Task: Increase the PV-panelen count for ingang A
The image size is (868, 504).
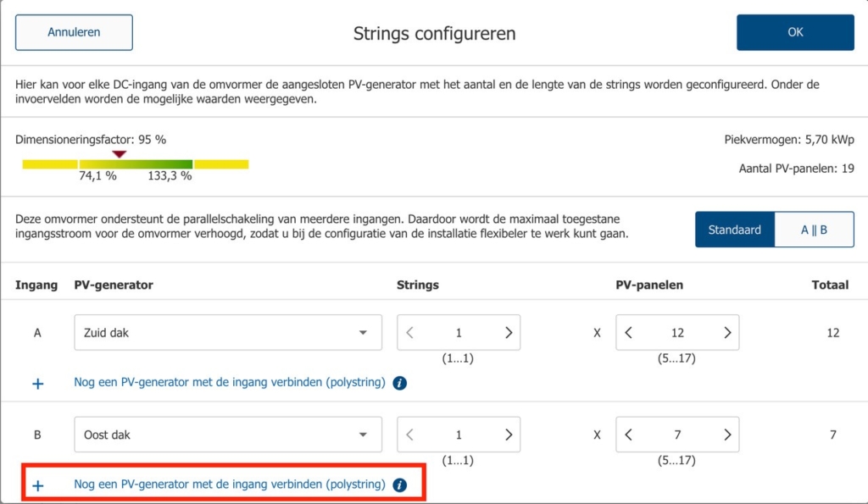Action: pos(727,332)
